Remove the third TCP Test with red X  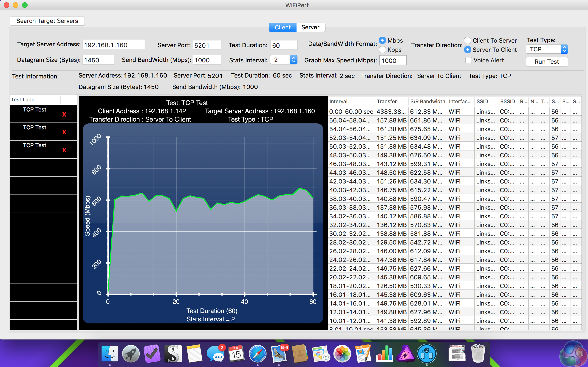(64, 150)
